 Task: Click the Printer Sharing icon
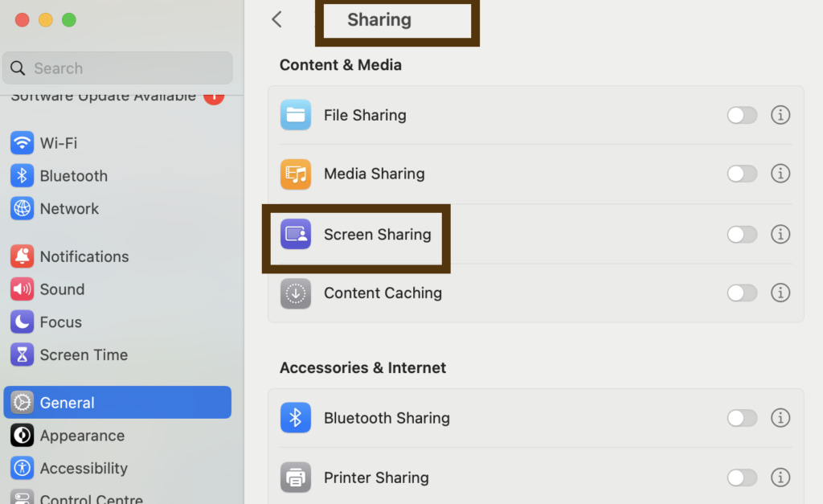296,477
